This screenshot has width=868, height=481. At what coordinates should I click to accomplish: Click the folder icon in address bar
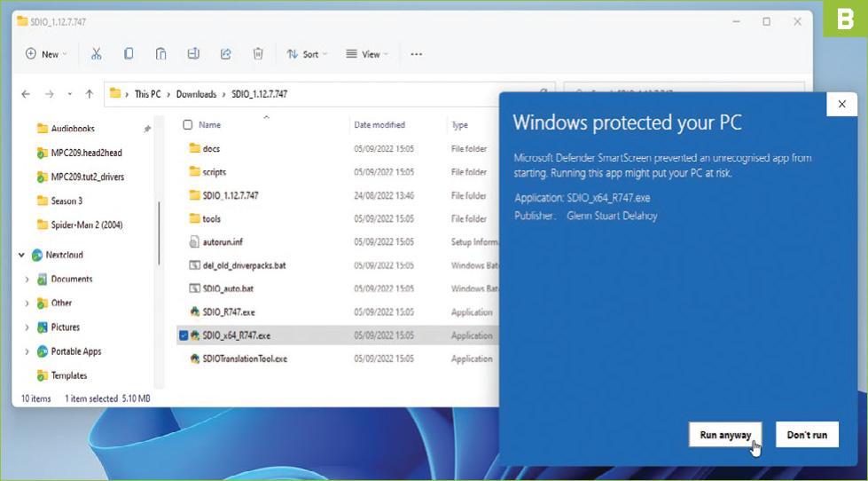point(115,94)
